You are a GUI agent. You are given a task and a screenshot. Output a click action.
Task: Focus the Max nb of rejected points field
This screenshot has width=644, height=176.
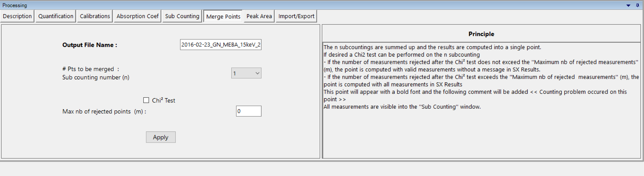coord(249,111)
